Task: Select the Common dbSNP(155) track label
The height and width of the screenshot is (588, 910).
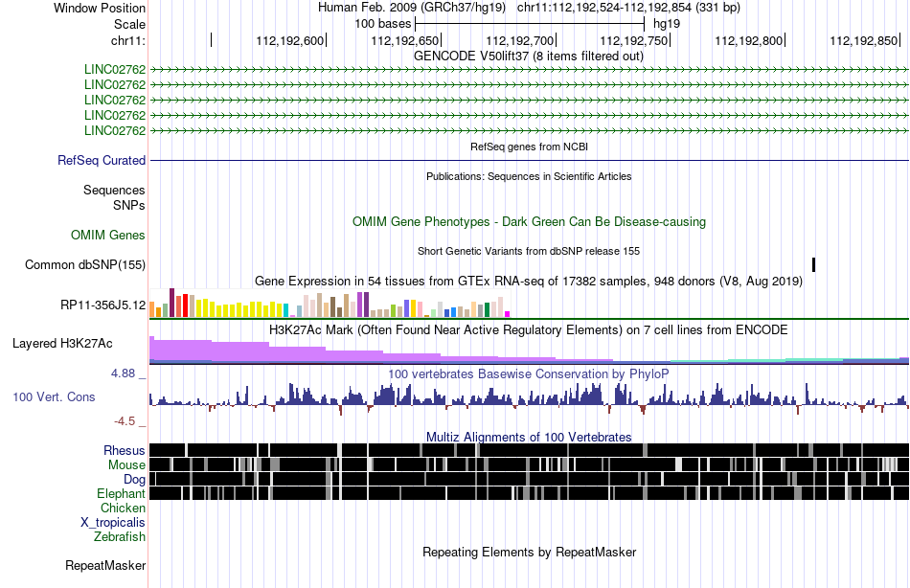Action: pos(85,264)
